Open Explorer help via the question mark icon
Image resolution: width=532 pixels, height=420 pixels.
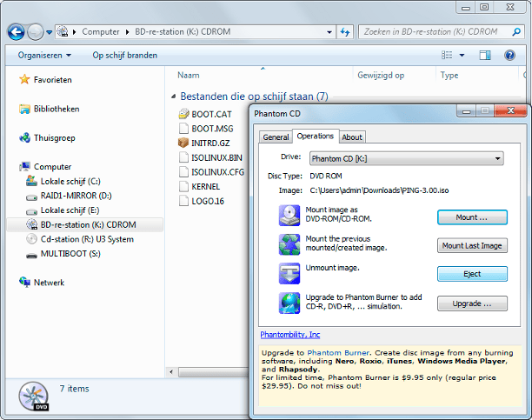tap(509, 55)
